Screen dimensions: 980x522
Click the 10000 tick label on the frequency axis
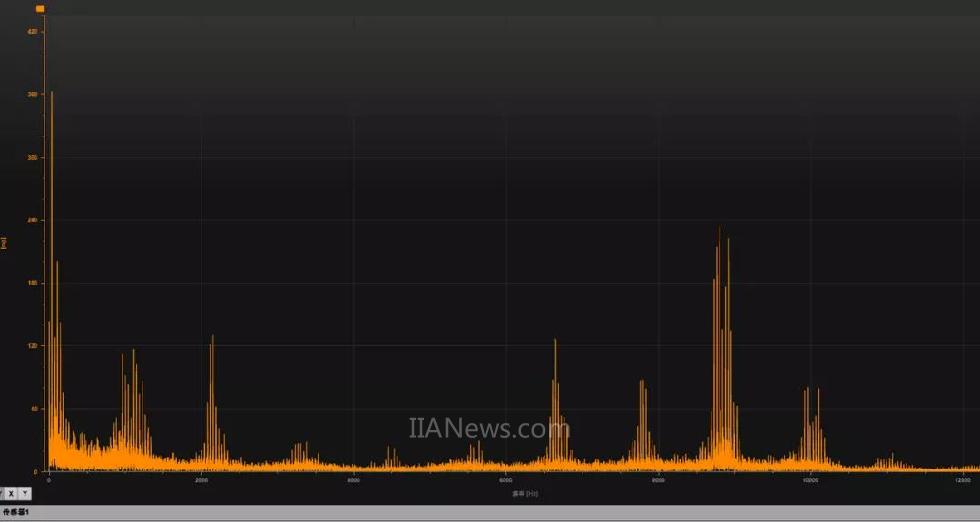[810, 481]
